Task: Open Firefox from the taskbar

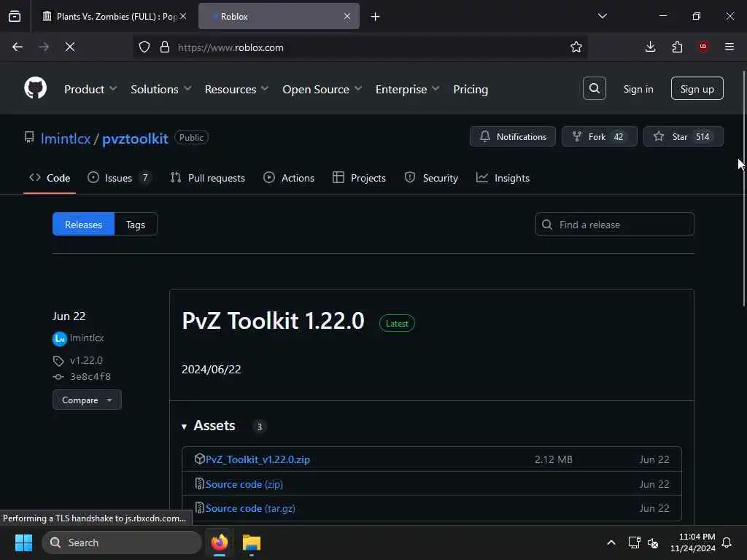Action: click(219, 542)
